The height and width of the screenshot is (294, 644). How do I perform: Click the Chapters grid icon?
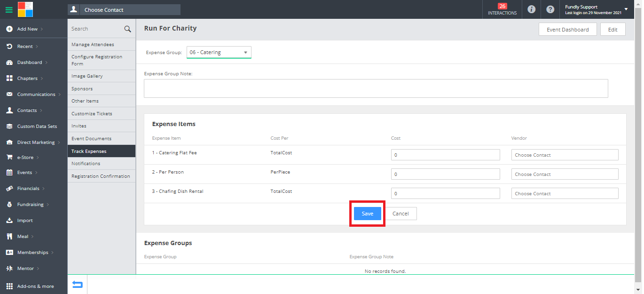[x=9, y=79]
